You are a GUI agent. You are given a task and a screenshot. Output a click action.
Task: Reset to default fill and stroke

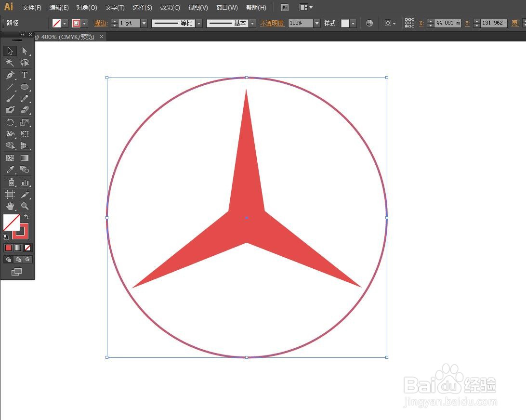(x=6, y=237)
